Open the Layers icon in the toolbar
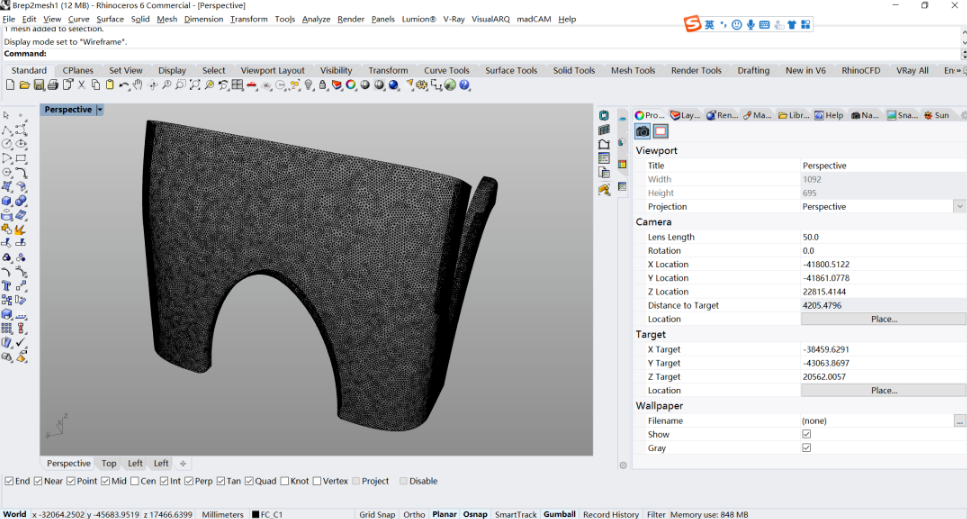The image size is (967, 519). [x=337, y=85]
